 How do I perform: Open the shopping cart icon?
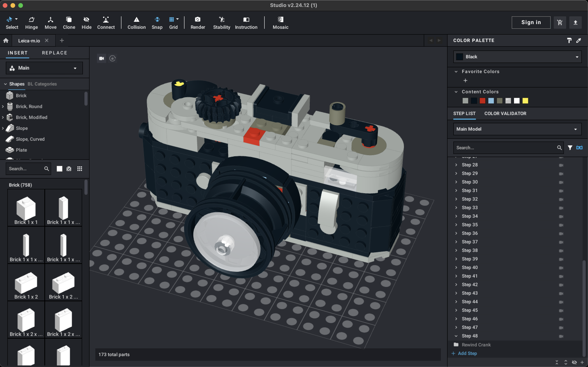click(560, 23)
